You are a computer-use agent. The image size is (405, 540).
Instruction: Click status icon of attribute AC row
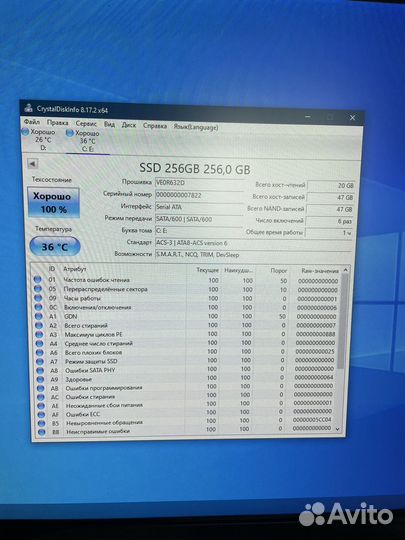pyautogui.click(x=41, y=397)
